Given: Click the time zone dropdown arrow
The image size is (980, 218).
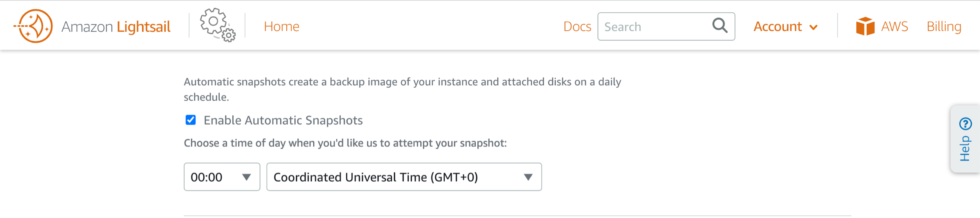Looking at the screenshot, I should [x=528, y=177].
